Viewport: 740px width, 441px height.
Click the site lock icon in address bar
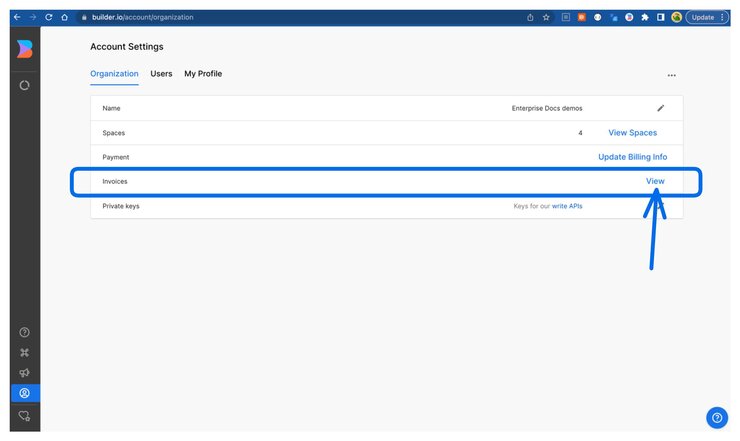coord(84,17)
